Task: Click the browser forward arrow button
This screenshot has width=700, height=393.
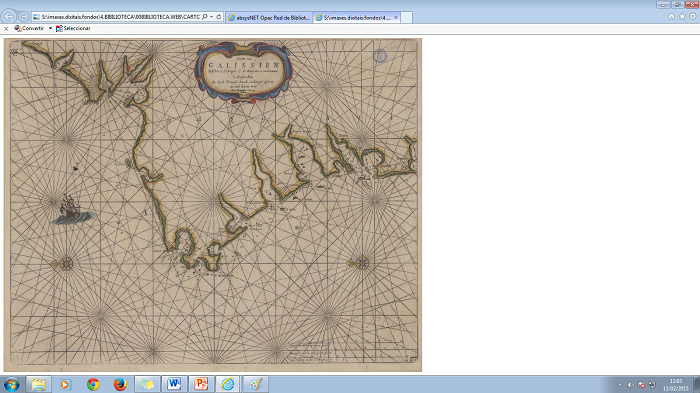Action: [24, 17]
